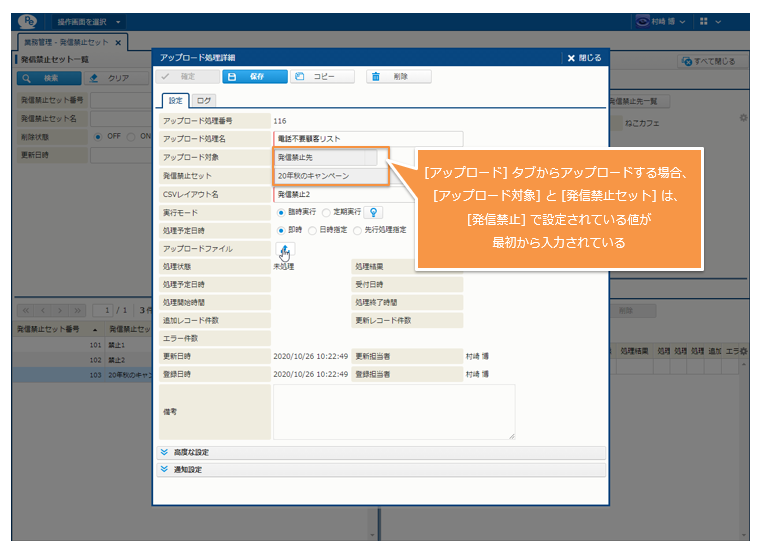Viewport: 762px width, 556px height.
Task: Click the upload file icon for アップロードファイル
Action: (x=285, y=249)
